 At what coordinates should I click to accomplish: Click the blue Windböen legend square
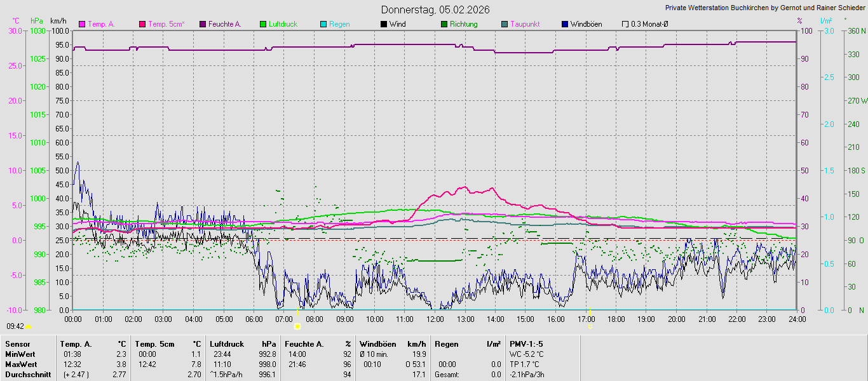click(565, 24)
